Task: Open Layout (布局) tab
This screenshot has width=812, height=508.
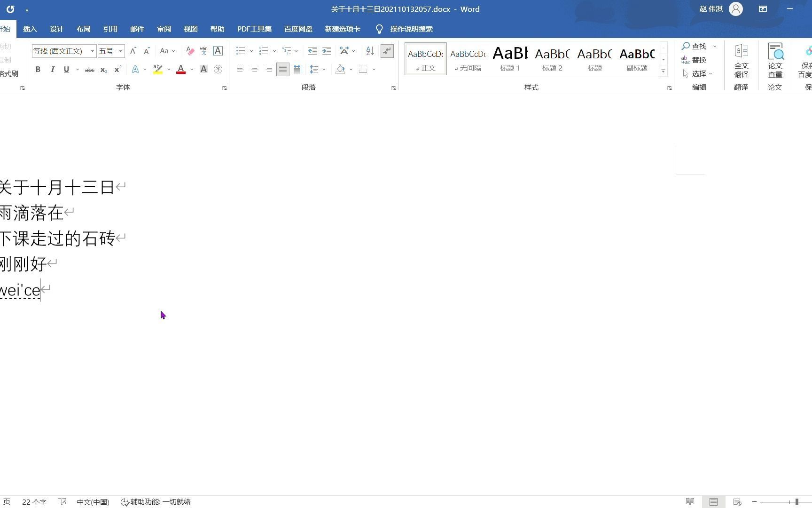Action: coord(83,29)
